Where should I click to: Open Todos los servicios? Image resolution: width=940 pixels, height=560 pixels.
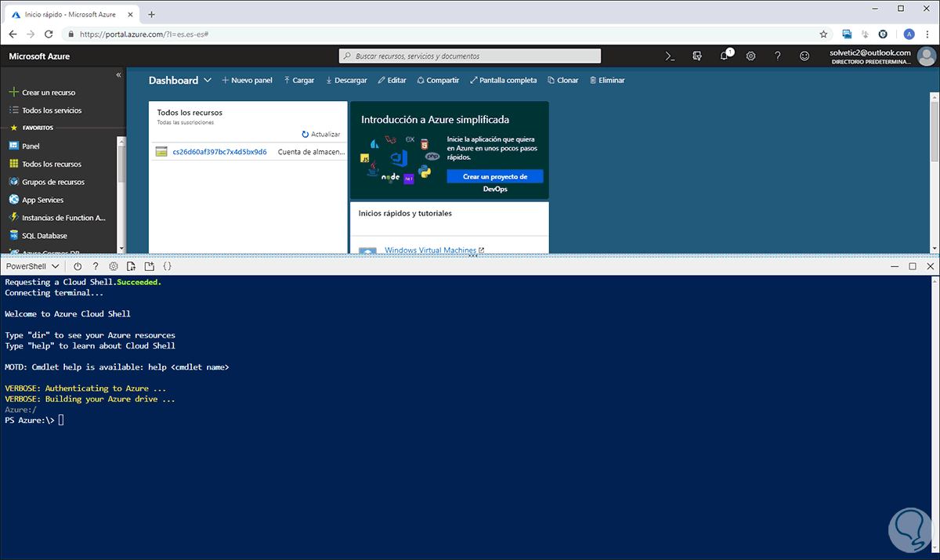[45, 110]
